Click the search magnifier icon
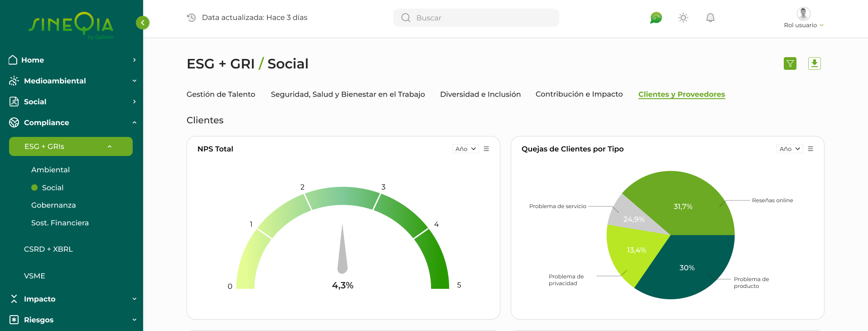Image resolution: width=868 pixels, height=331 pixels. pos(406,18)
